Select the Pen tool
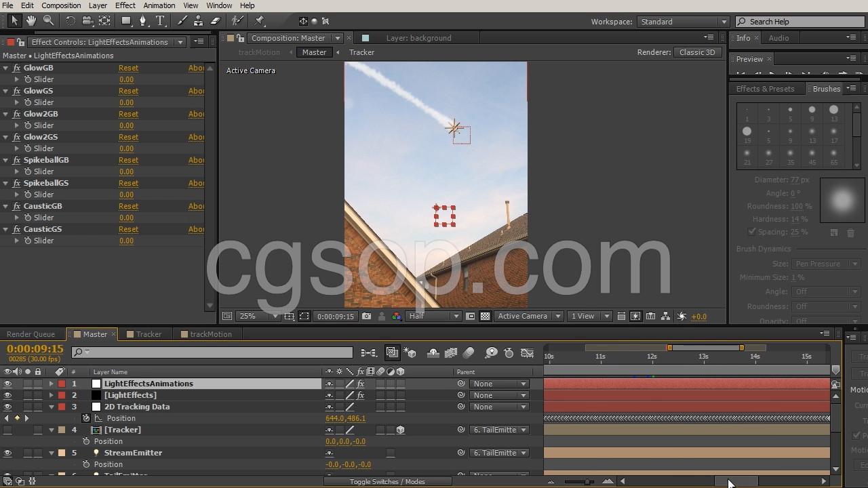The height and width of the screenshot is (488, 868). (143, 21)
